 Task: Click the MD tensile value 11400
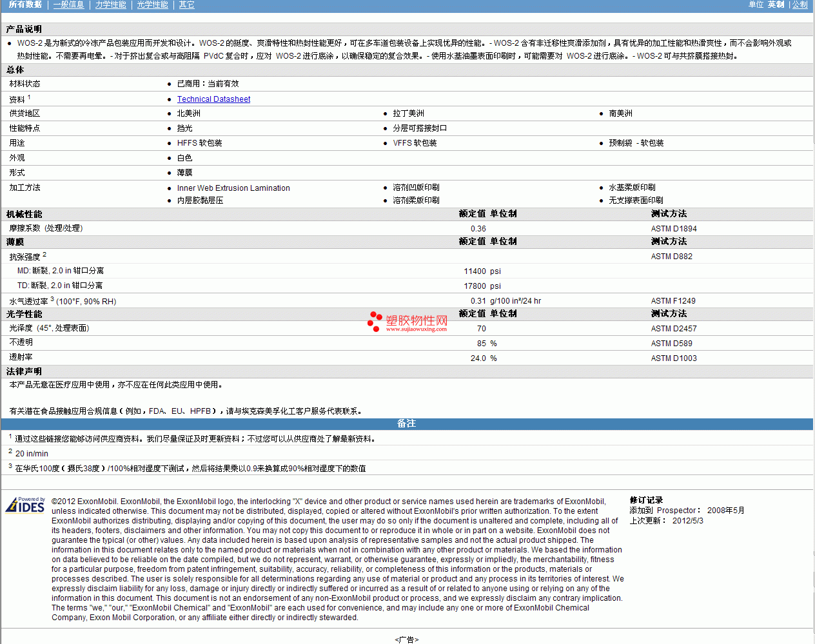click(475, 271)
